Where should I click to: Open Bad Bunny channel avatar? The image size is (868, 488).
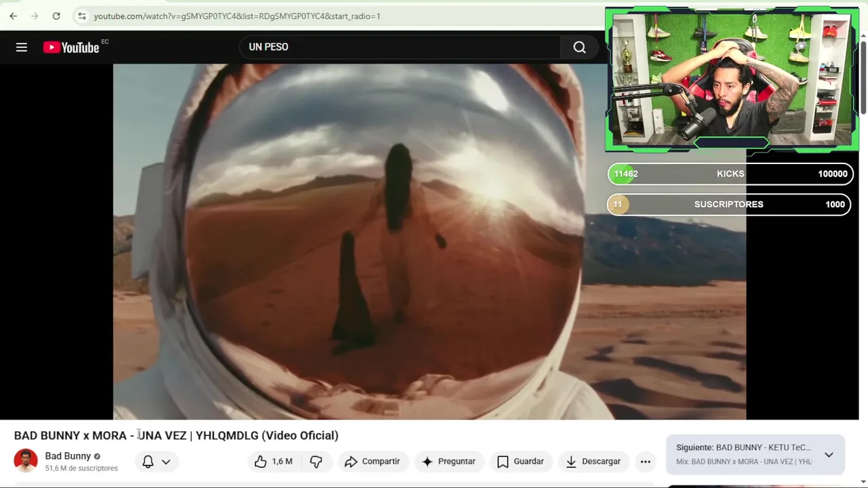click(x=26, y=461)
